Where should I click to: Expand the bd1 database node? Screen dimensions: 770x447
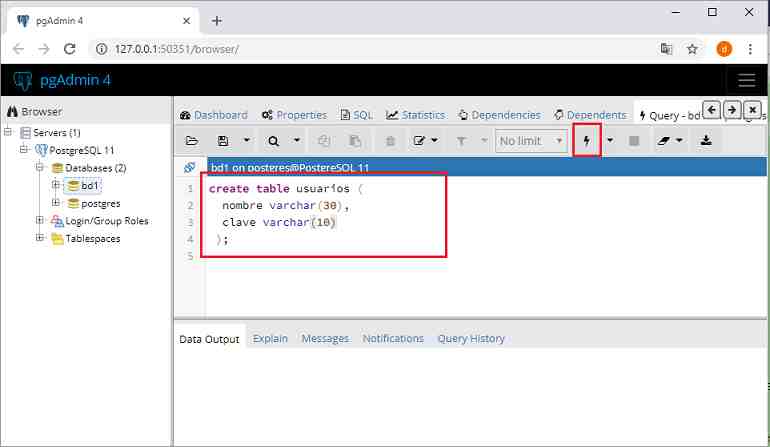[x=56, y=185]
